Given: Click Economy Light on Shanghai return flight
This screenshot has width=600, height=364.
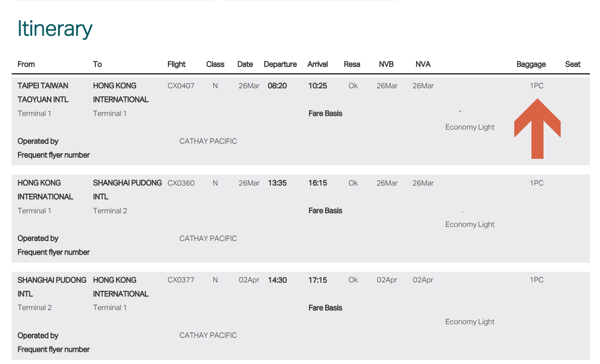Looking at the screenshot, I should tap(469, 322).
